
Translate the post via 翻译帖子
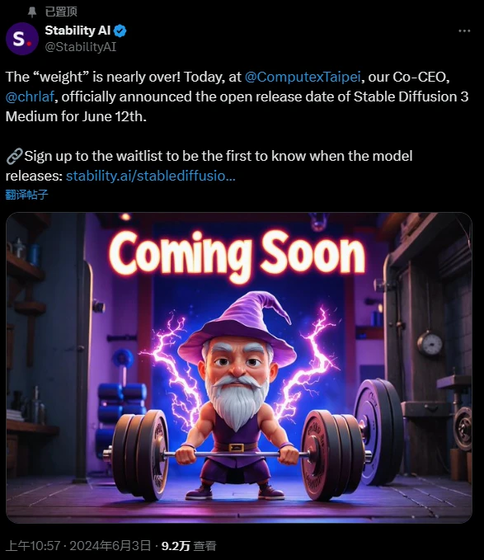(x=26, y=195)
